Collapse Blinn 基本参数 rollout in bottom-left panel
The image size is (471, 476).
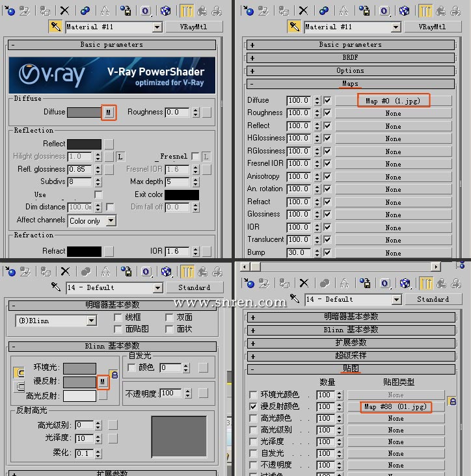(x=113, y=347)
